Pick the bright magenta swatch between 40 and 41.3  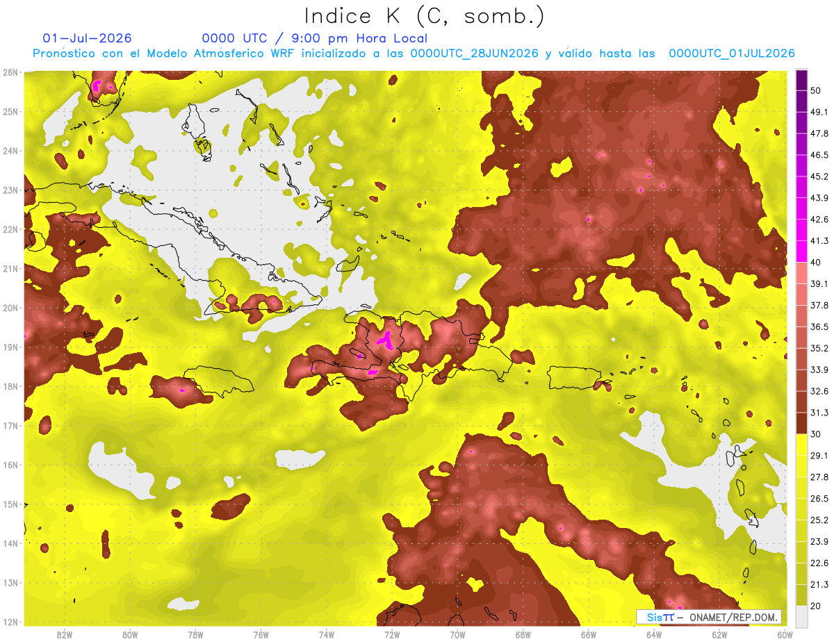coord(801,251)
